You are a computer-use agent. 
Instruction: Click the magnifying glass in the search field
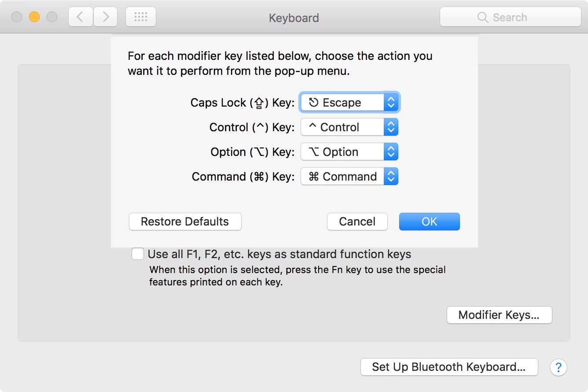[482, 17]
